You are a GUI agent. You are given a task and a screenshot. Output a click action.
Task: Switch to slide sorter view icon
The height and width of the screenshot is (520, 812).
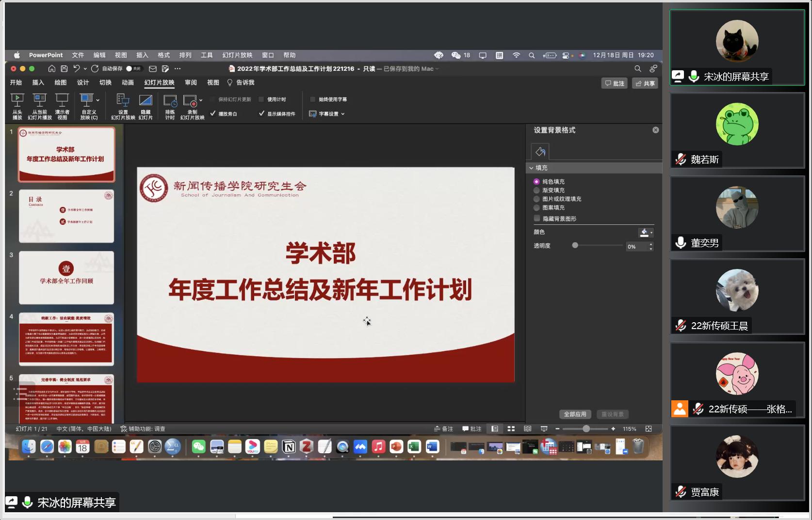pyautogui.click(x=511, y=429)
